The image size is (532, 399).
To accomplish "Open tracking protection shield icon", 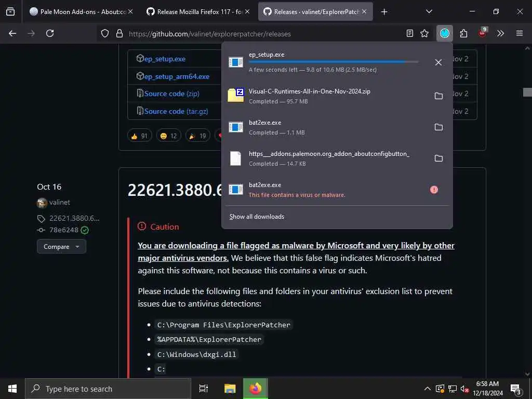I will (x=105, y=33).
